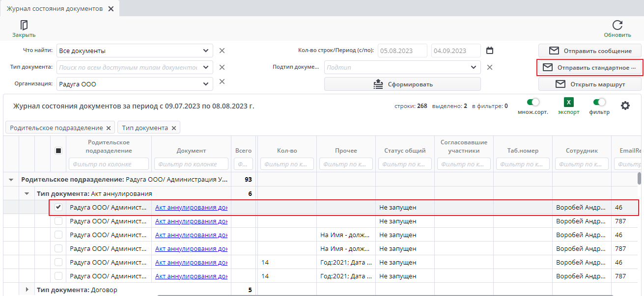Click the Excel экспорт icon

coord(568,103)
